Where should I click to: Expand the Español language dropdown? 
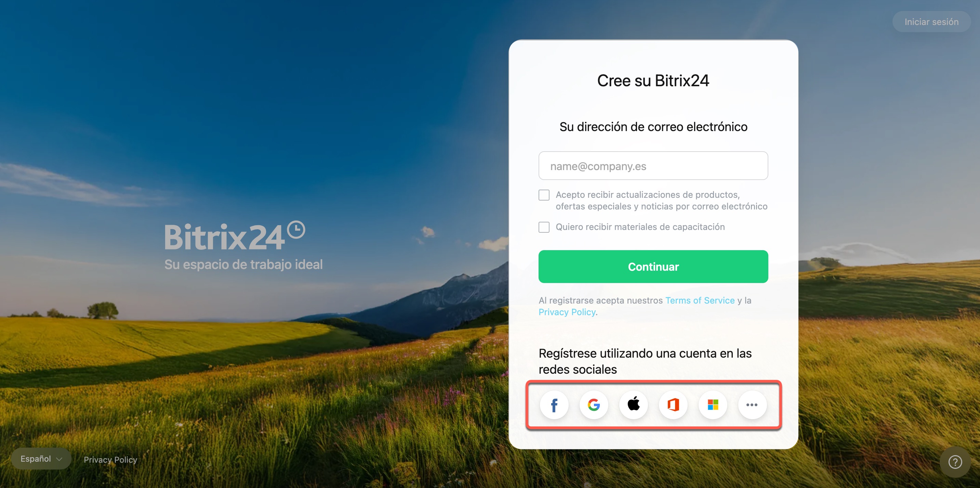(x=41, y=459)
